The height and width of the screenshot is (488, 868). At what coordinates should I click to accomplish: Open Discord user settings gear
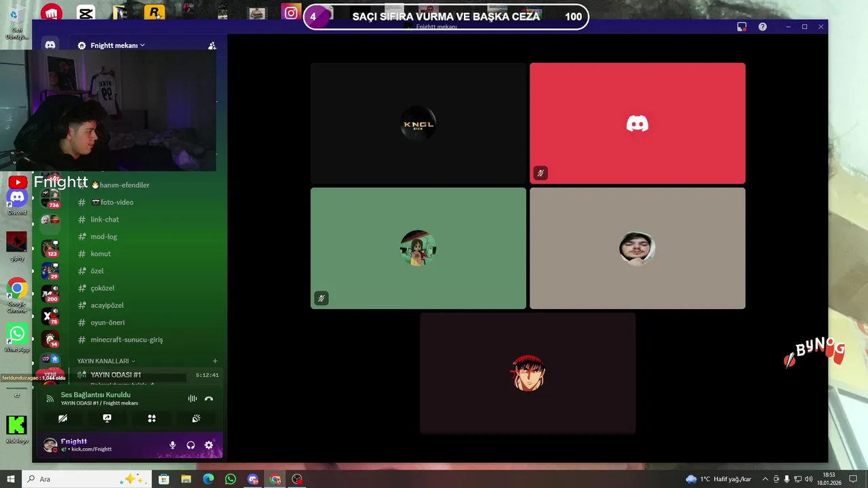tap(209, 445)
